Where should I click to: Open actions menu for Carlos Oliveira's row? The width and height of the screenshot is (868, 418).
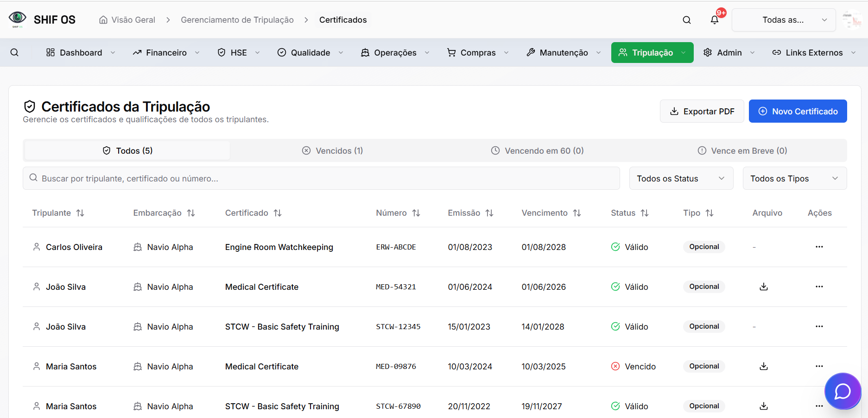point(819,247)
